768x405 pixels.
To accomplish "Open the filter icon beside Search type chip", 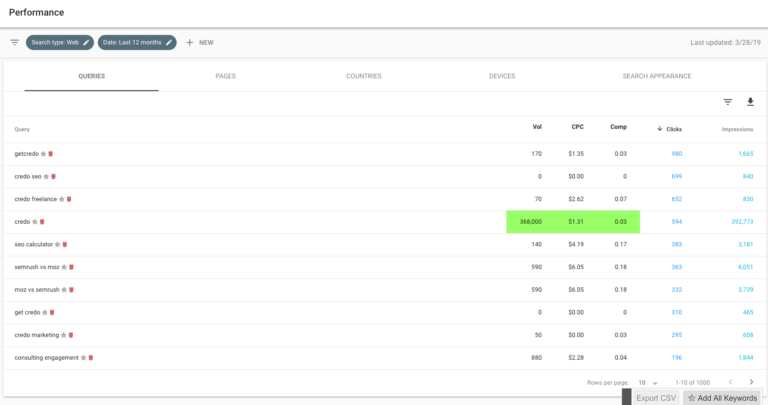I will click(x=15, y=43).
